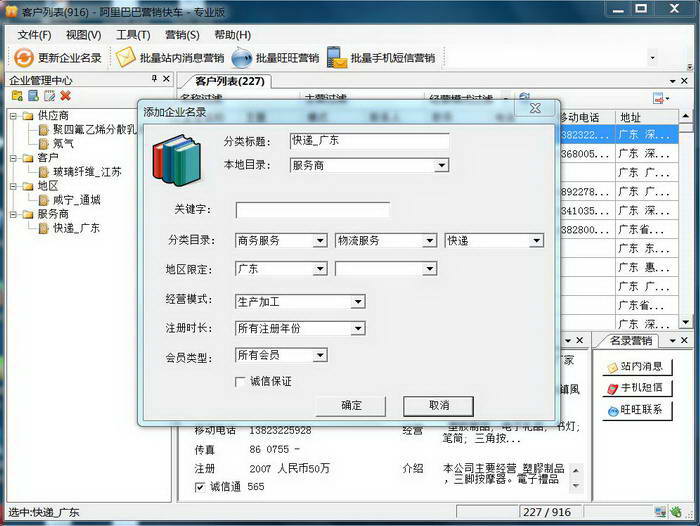Screen dimensions: 700x526
Task: Open the 会员类型 dropdown
Action: [x=320, y=355]
